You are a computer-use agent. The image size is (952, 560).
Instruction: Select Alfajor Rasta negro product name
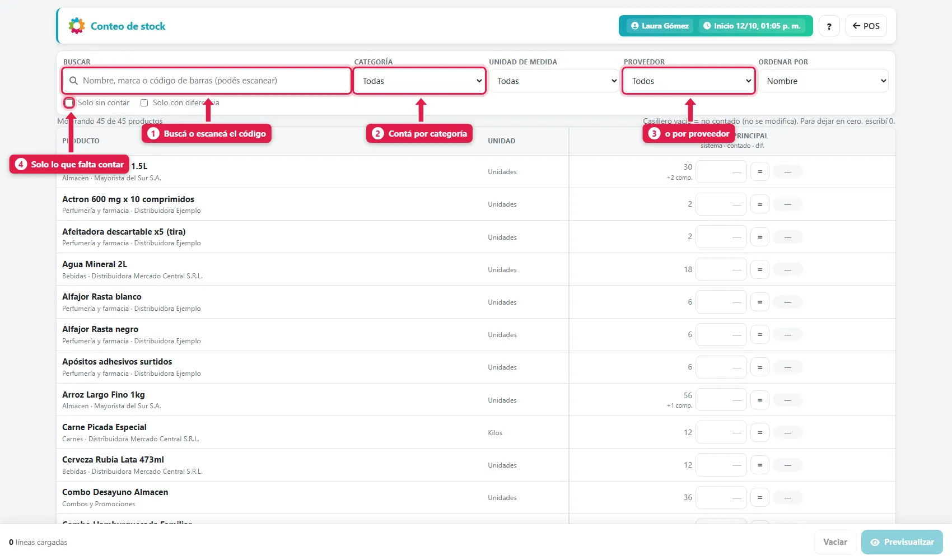coord(100,329)
